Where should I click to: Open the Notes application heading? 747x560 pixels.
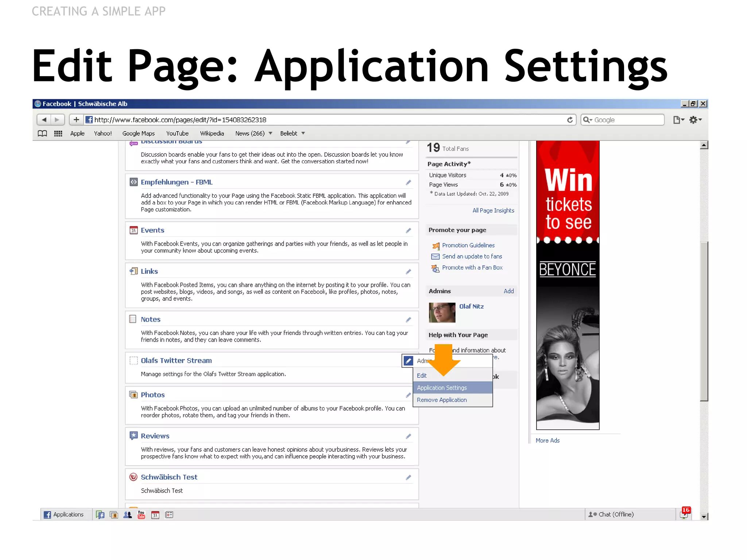pos(151,319)
